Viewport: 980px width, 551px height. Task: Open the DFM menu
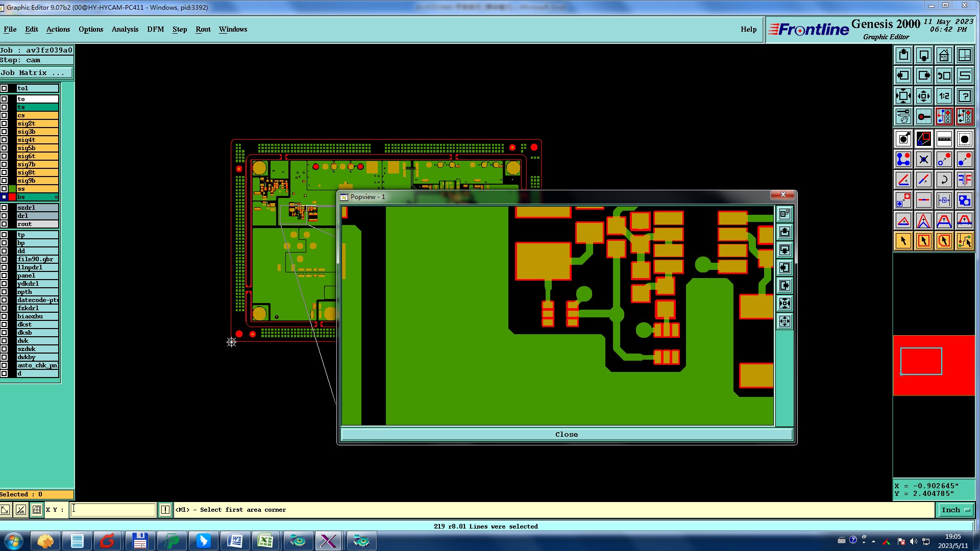tap(155, 29)
